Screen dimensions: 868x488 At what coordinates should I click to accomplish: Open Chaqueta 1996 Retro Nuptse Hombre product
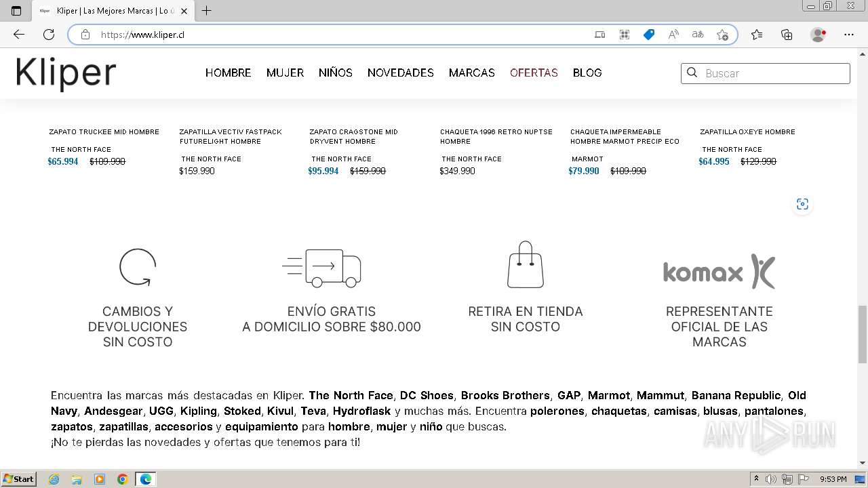(x=496, y=136)
